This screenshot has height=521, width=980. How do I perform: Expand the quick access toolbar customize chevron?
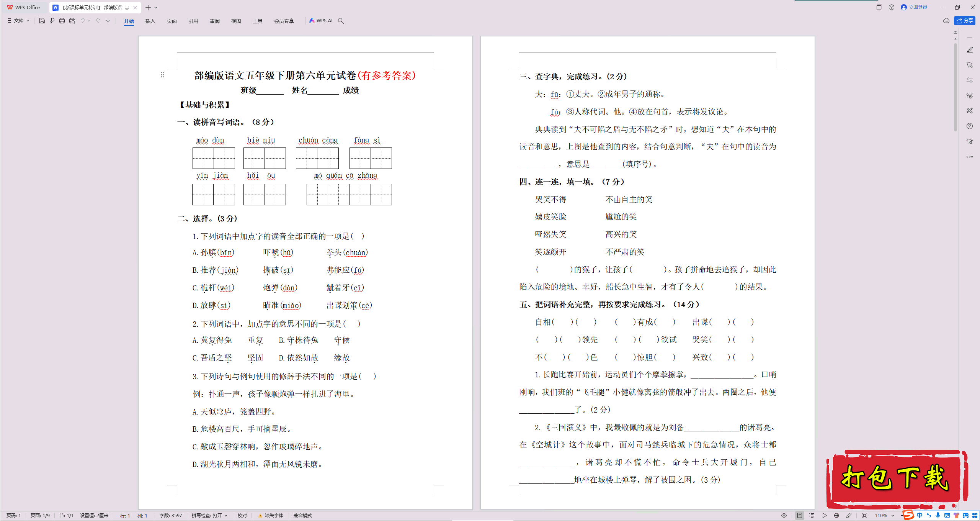click(108, 21)
